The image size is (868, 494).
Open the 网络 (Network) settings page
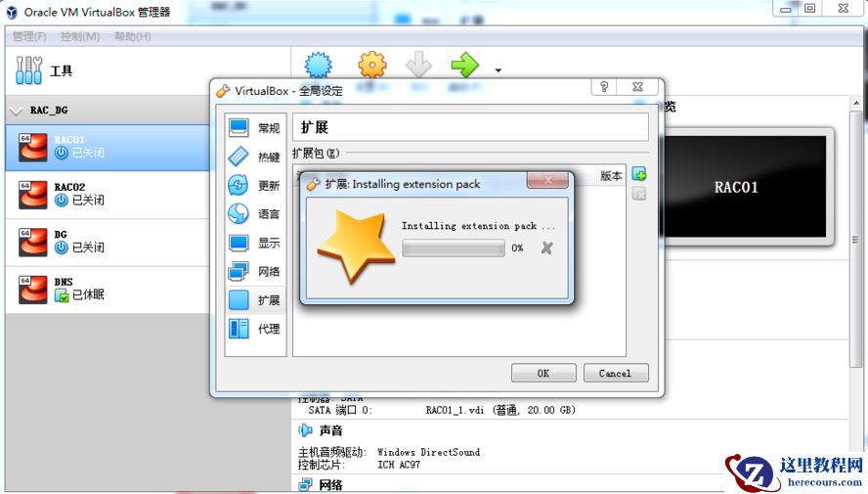click(x=255, y=271)
